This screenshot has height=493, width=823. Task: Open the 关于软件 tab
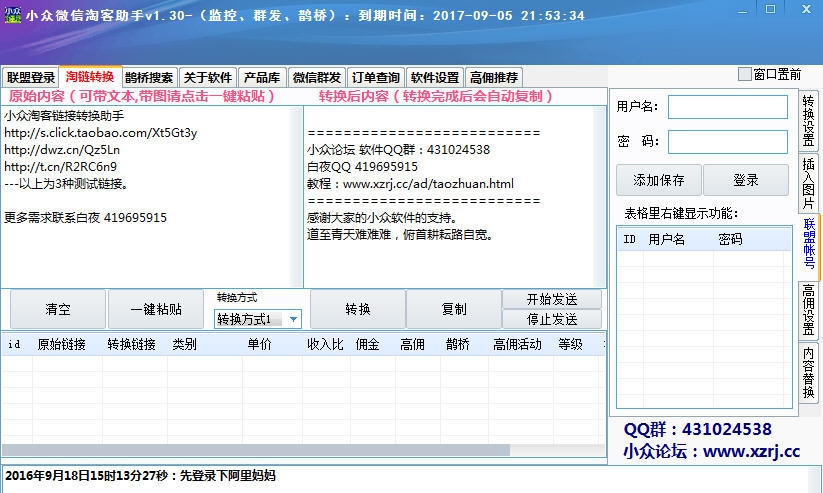pyautogui.click(x=208, y=78)
